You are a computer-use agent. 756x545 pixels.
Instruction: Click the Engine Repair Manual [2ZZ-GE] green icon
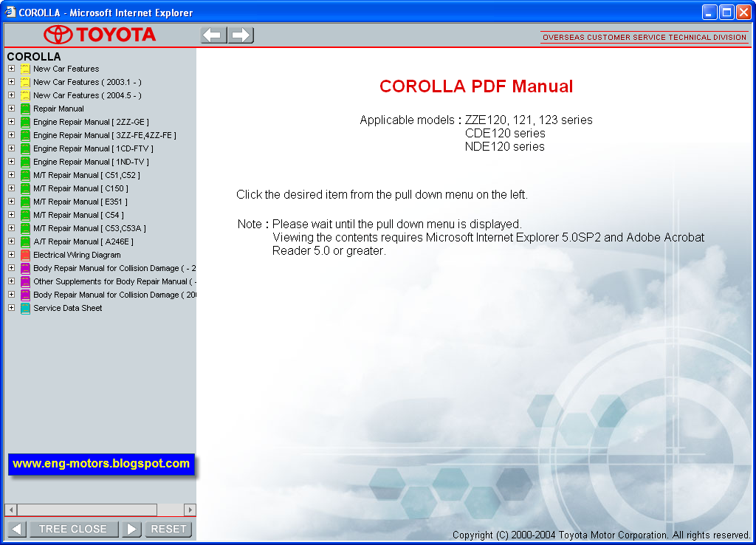(24, 122)
